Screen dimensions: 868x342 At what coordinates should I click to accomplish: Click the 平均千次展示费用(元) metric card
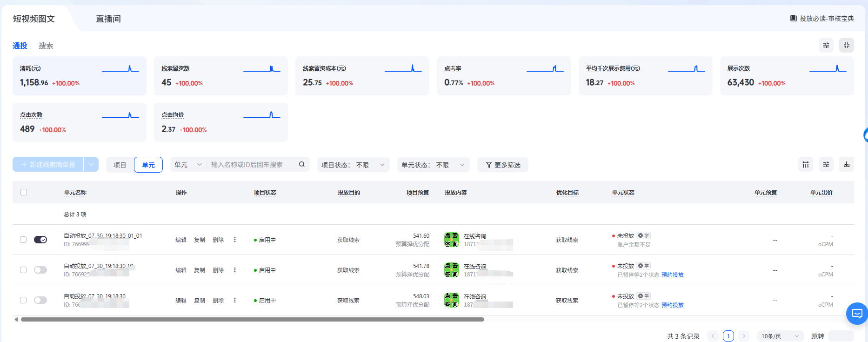tap(646, 76)
